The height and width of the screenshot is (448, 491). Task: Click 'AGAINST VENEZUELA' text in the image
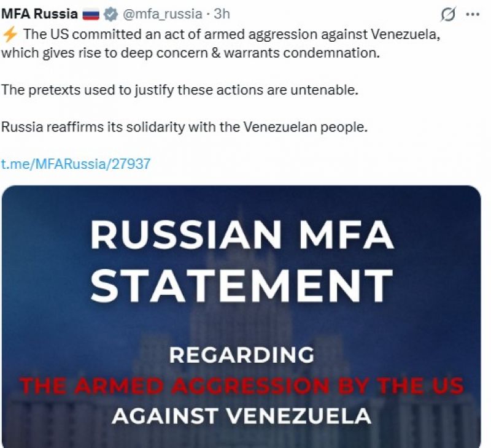(241, 415)
